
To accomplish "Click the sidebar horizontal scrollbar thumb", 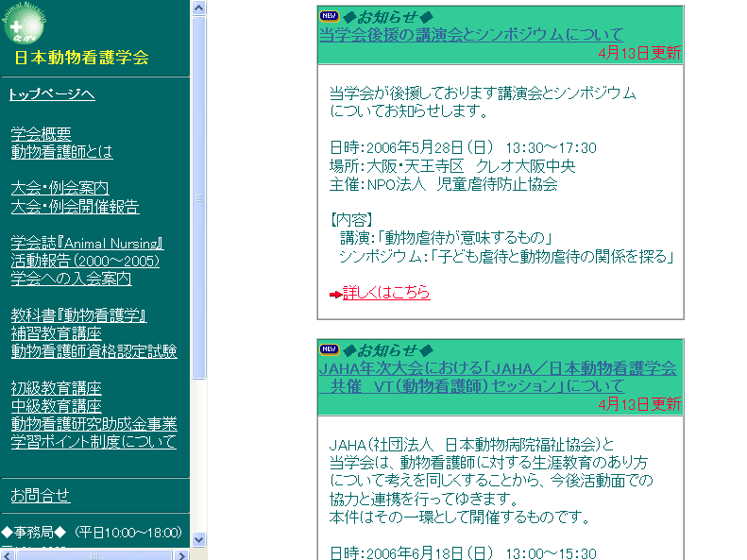I will (93, 555).
